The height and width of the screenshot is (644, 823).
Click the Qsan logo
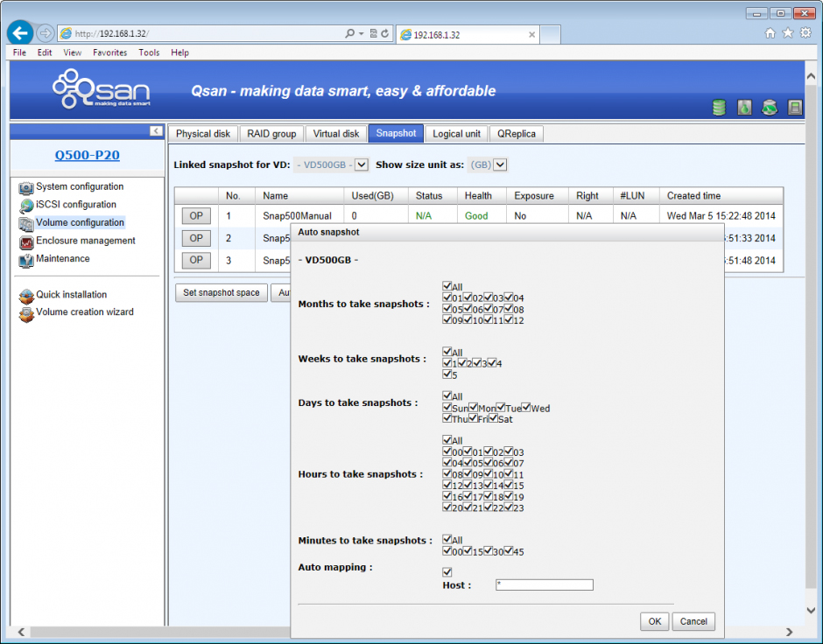[102, 89]
